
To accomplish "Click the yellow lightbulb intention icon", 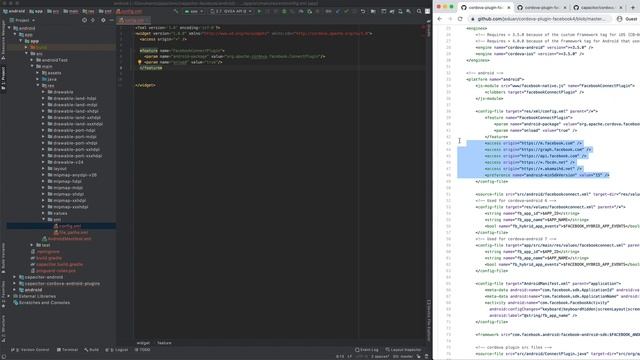I will click(x=140, y=62).
